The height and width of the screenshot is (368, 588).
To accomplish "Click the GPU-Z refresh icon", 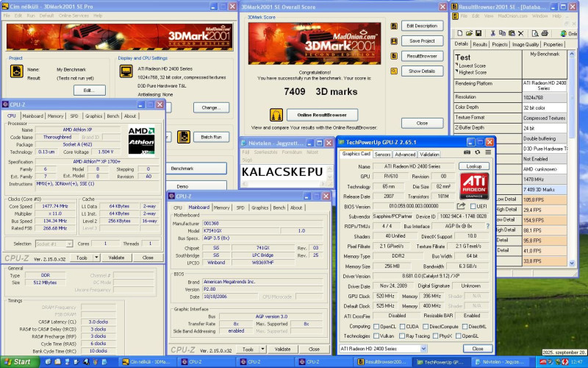I will pyautogui.click(x=477, y=152).
